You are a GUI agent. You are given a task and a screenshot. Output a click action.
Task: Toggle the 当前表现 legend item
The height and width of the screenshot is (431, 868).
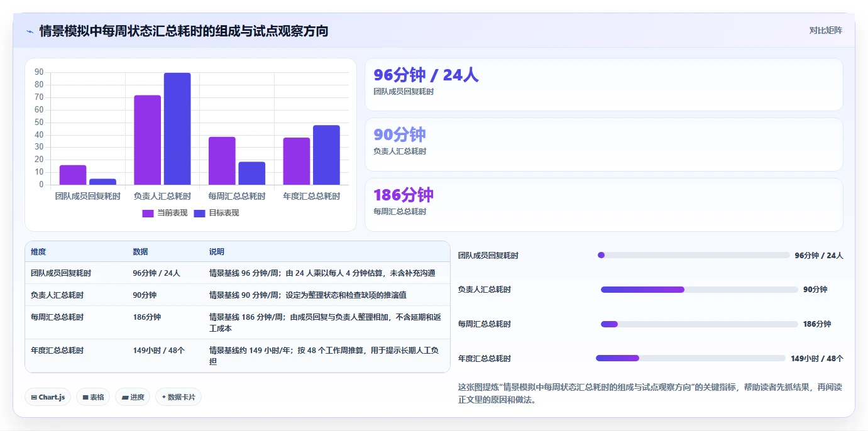coord(165,213)
